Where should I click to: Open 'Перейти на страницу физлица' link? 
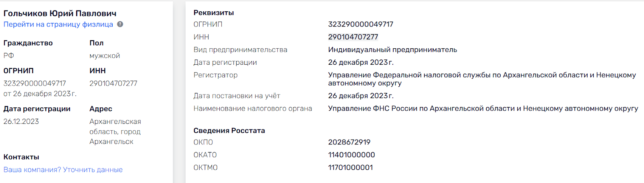click(58, 24)
